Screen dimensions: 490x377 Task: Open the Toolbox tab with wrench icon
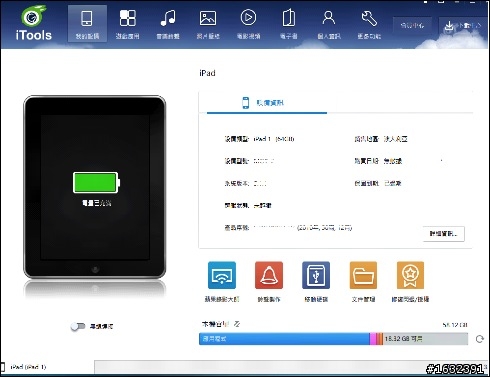pyautogui.click(x=369, y=24)
